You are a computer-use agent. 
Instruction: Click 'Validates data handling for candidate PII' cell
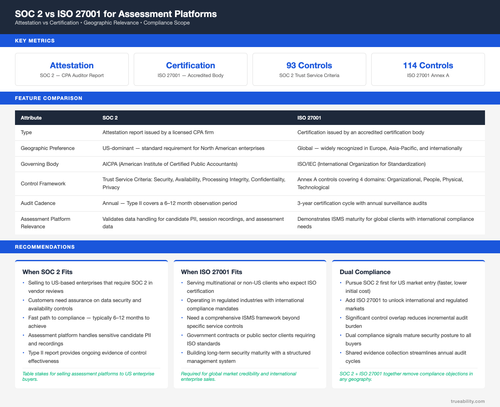click(193, 223)
